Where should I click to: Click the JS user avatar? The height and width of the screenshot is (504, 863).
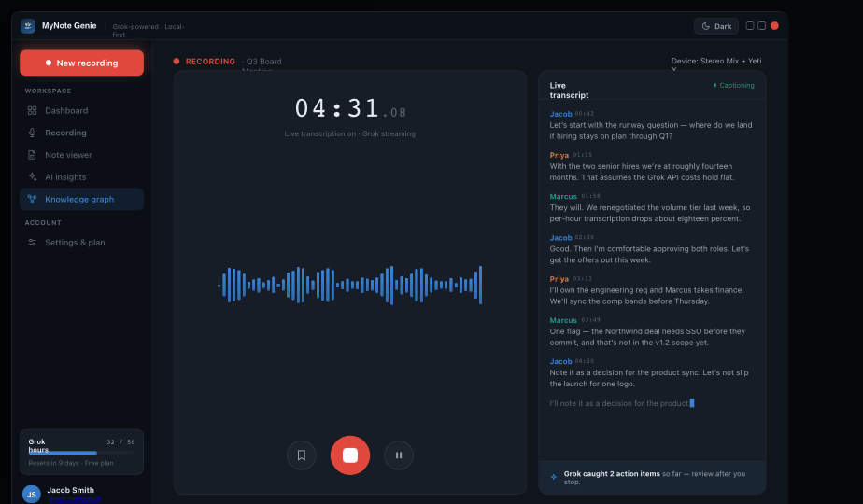point(32,494)
